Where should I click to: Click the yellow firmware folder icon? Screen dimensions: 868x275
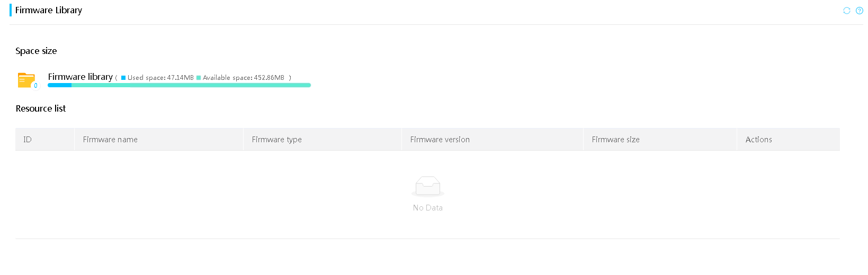(x=26, y=80)
